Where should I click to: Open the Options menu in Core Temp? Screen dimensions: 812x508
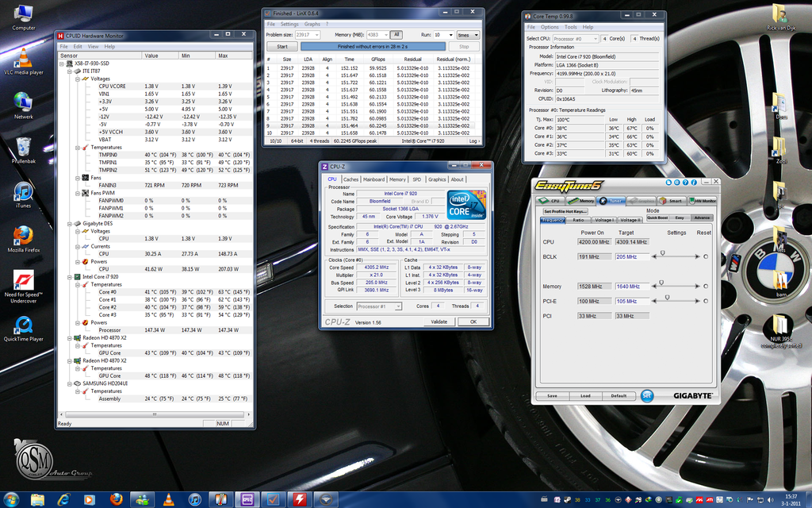tap(550, 27)
